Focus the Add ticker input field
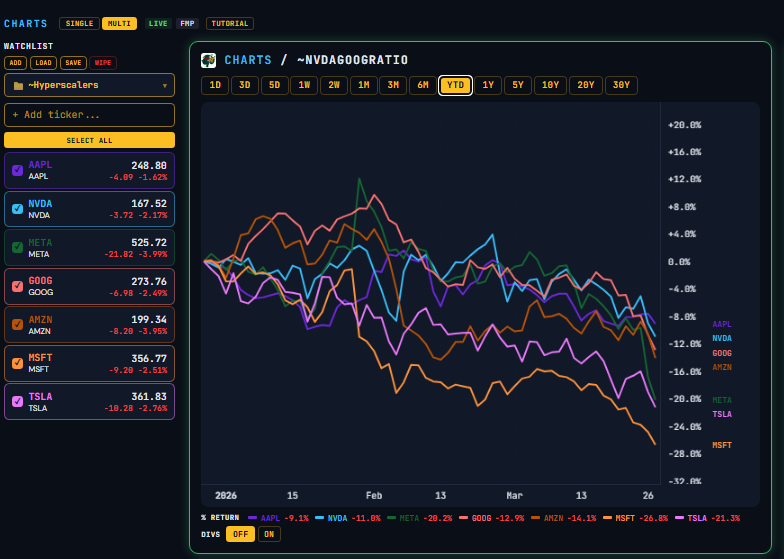This screenshot has width=784, height=559. pos(90,115)
